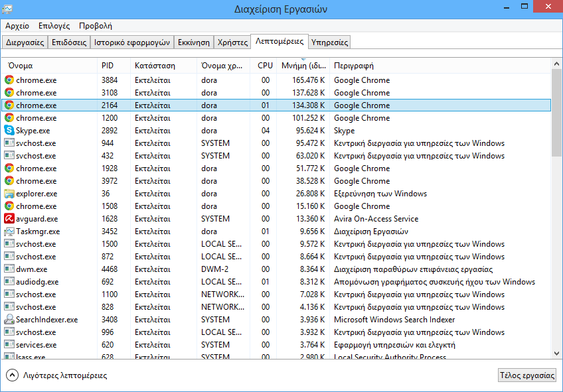Click PID 4468 cell

click(110, 269)
